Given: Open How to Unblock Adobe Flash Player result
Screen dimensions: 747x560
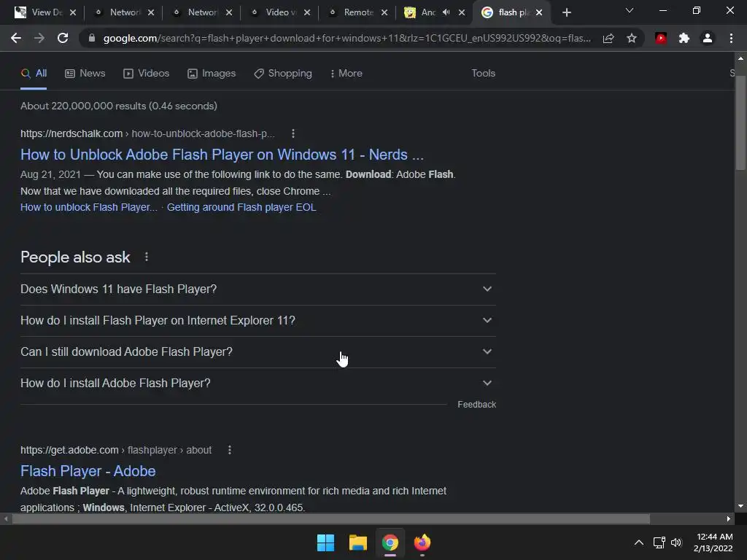Looking at the screenshot, I should [222, 155].
